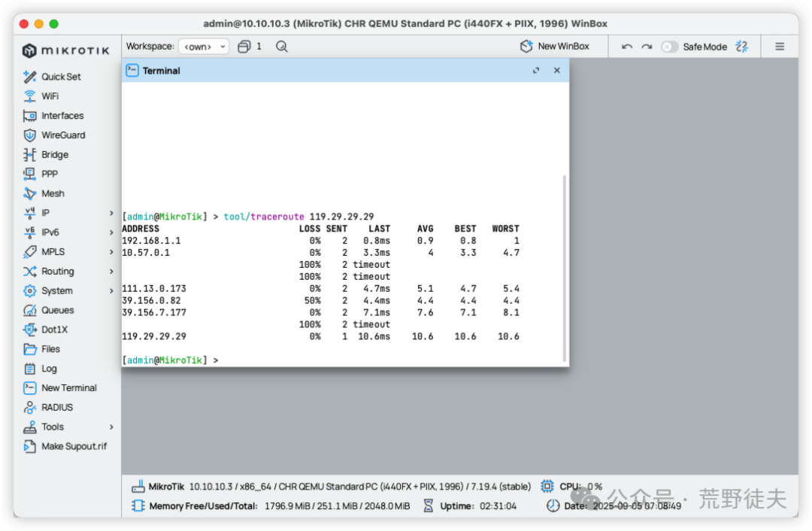
Task: Click the MikroTik logo
Action: point(65,50)
